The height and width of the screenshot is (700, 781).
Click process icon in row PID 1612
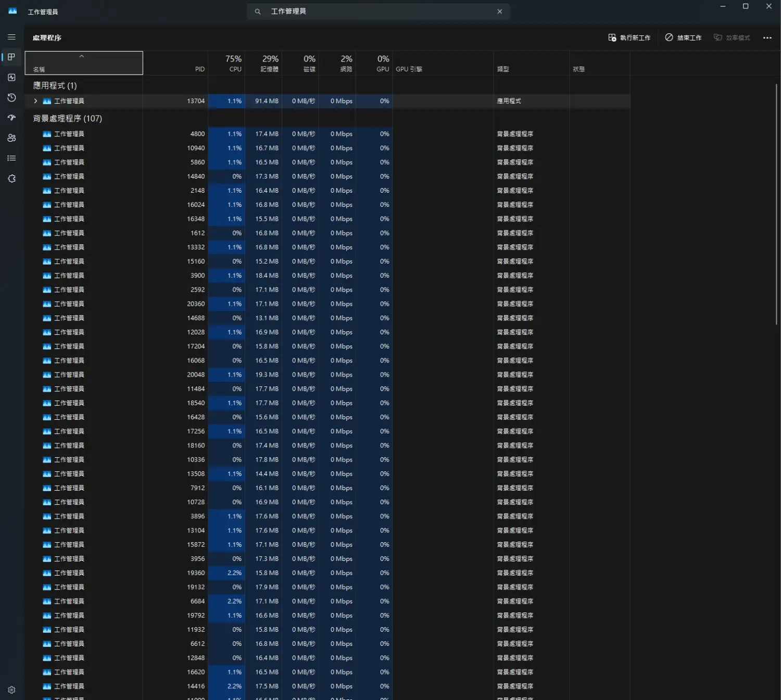pyautogui.click(x=47, y=233)
